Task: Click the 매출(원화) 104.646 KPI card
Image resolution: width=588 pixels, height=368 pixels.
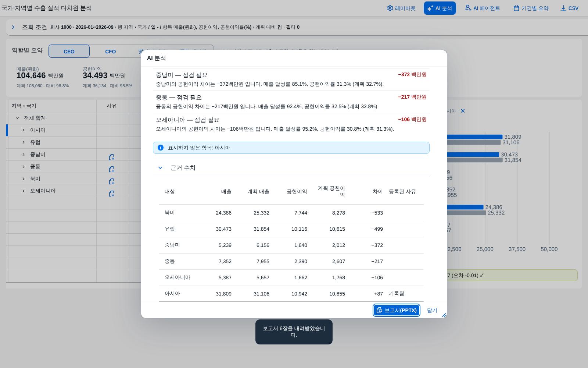Action: (43, 77)
